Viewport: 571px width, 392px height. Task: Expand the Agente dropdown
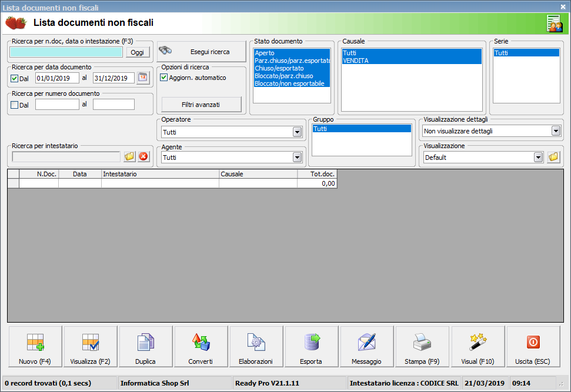tap(297, 158)
